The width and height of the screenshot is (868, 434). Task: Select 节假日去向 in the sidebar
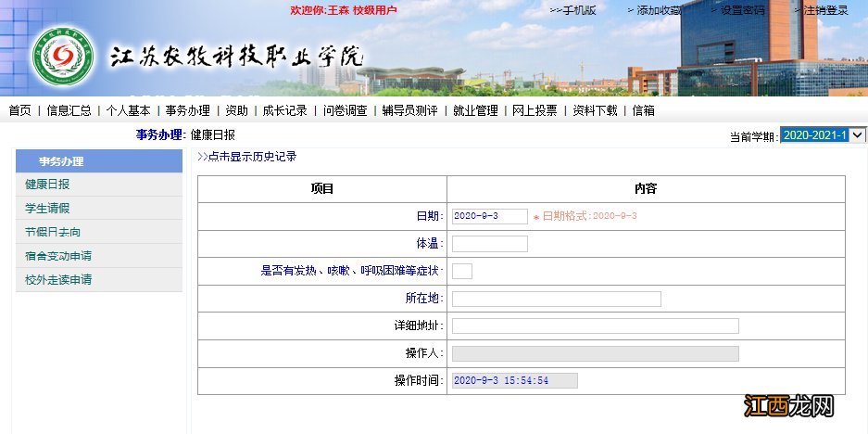99,232
